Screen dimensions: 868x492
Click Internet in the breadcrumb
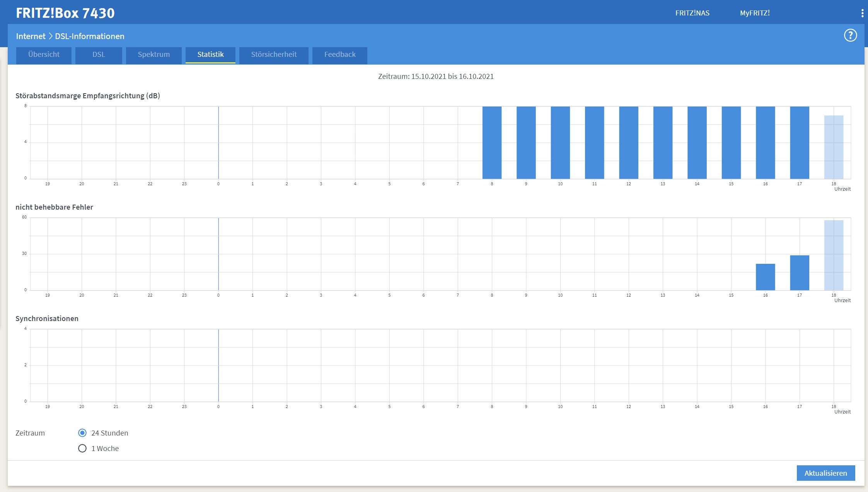point(31,36)
